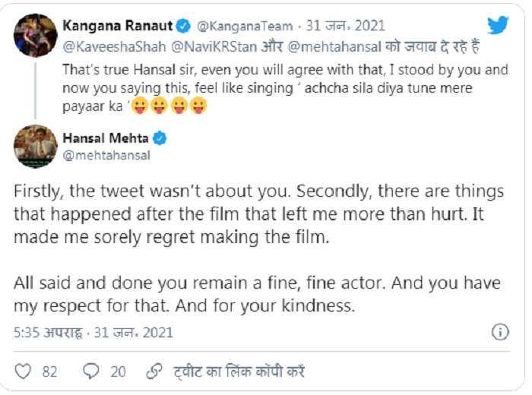Like the tweet with the heart icon
The image size is (532, 395).
click(24, 371)
